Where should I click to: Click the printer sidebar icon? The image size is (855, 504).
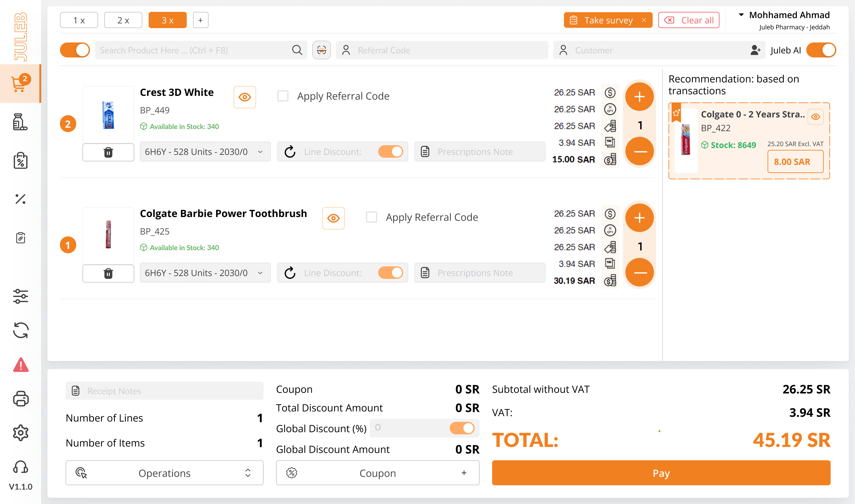(x=20, y=399)
